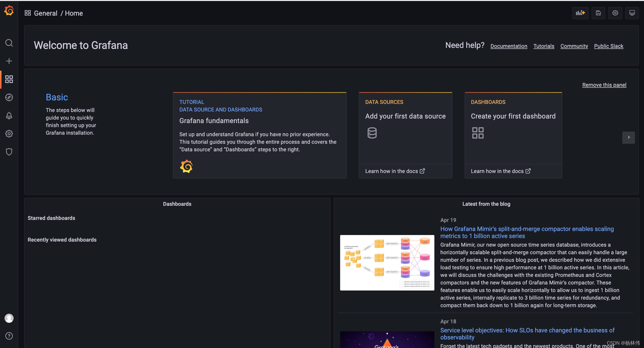644x348 pixels.
Task: Open the Search icon in the sidebar
Action: tap(9, 43)
